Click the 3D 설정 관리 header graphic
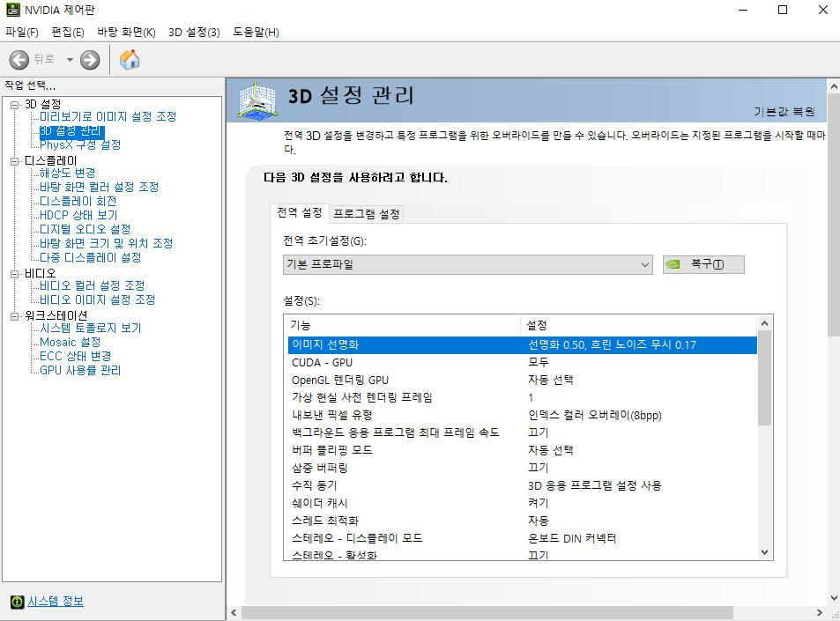This screenshot has height=621, width=840. [x=257, y=100]
